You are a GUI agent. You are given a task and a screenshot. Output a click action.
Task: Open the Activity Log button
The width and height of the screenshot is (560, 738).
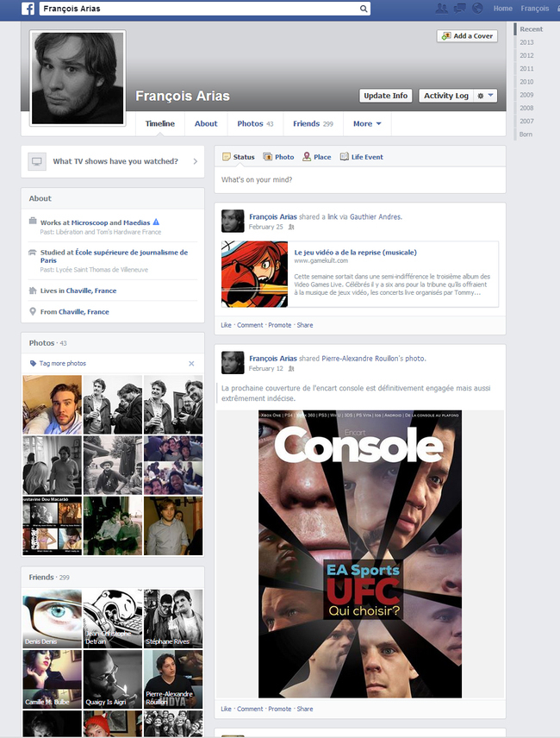pos(446,96)
